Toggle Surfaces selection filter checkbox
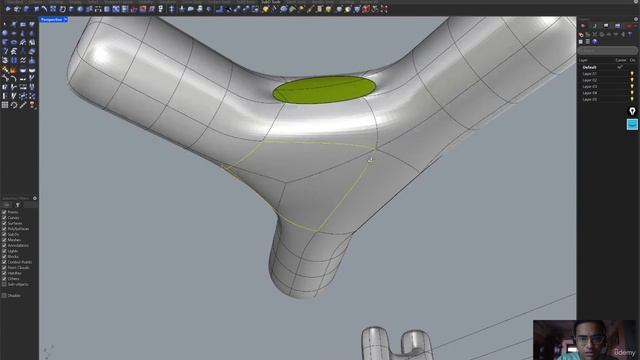640x360 pixels. (4, 223)
